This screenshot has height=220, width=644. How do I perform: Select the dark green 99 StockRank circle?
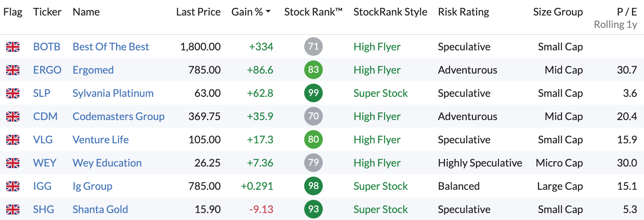[313, 93]
